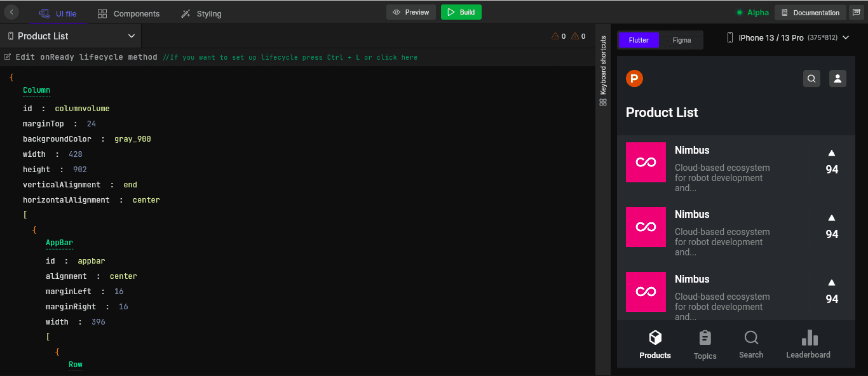Click the upvote arrow on the third Nimbus card

(x=832, y=283)
